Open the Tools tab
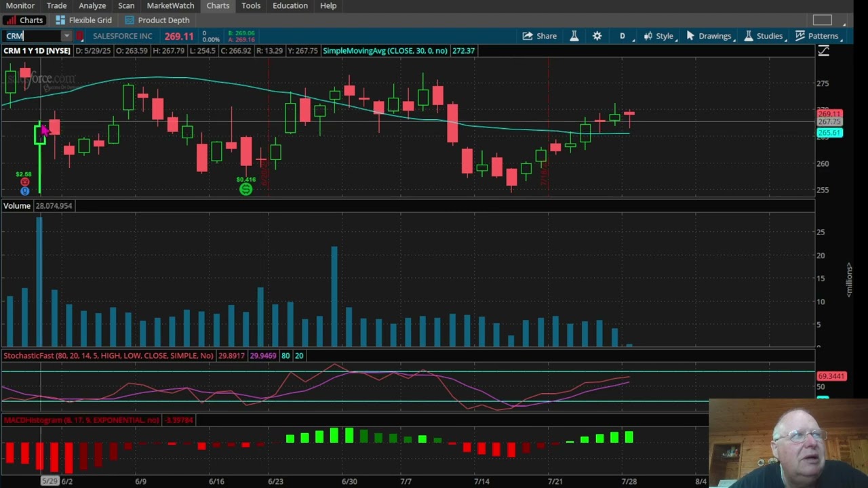Viewport: 868px width, 488px height. [251, 5]
